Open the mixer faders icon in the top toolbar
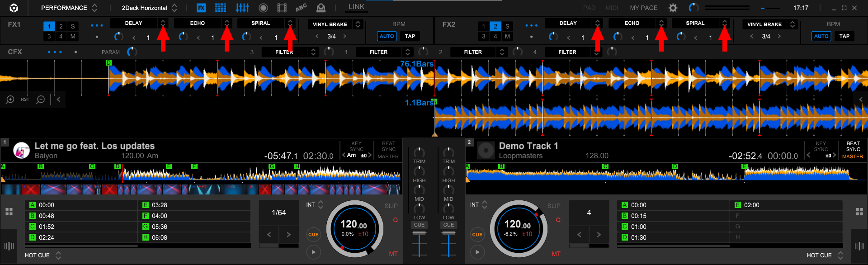Screen dimensions: 868x265 pos(242,8)
